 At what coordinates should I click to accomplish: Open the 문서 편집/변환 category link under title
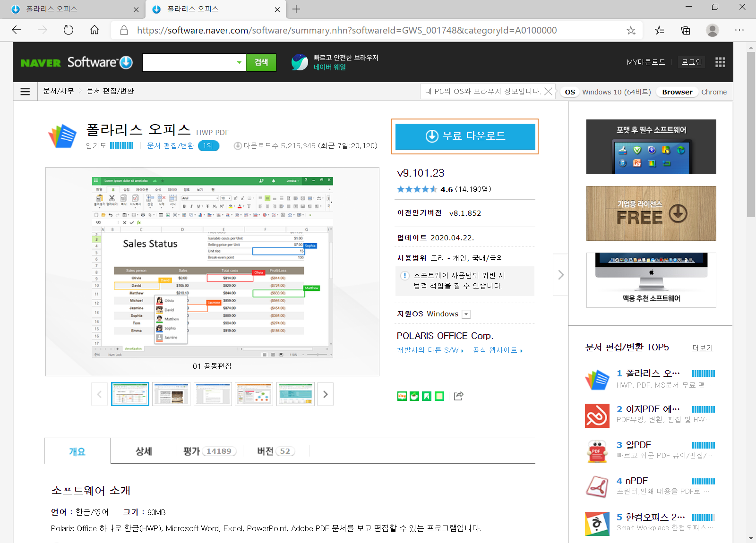[171, 145]
